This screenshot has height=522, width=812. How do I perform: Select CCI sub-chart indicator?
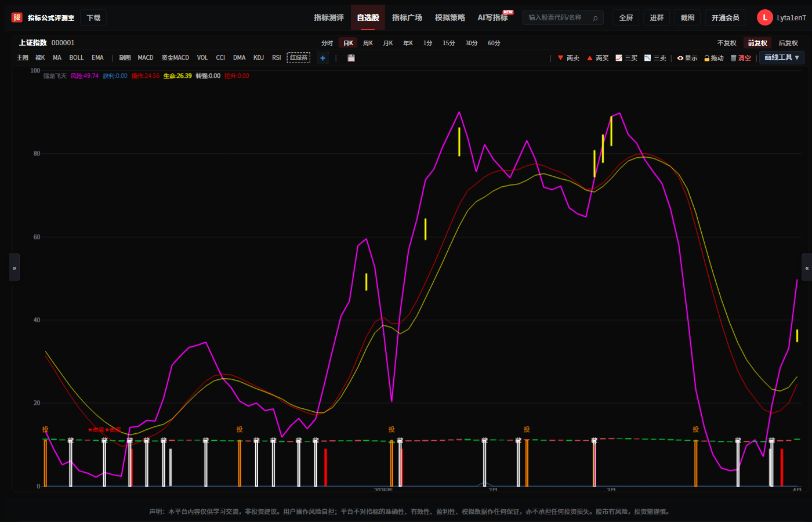(220, 58)
